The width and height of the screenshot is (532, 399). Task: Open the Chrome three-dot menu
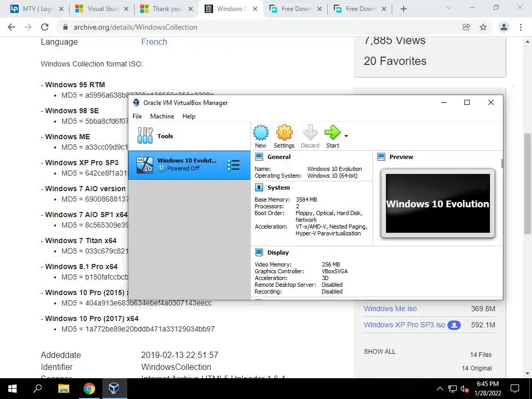tap(521, 27)
